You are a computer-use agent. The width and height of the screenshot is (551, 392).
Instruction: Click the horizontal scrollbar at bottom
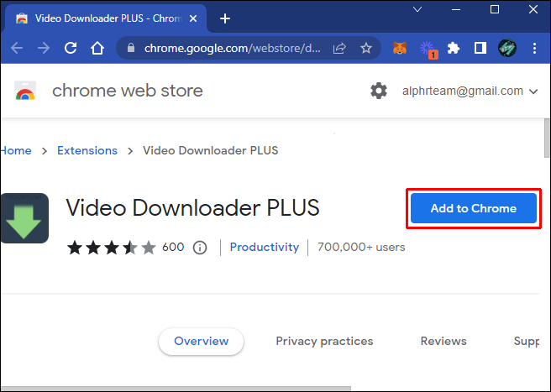tap(176, 389)
